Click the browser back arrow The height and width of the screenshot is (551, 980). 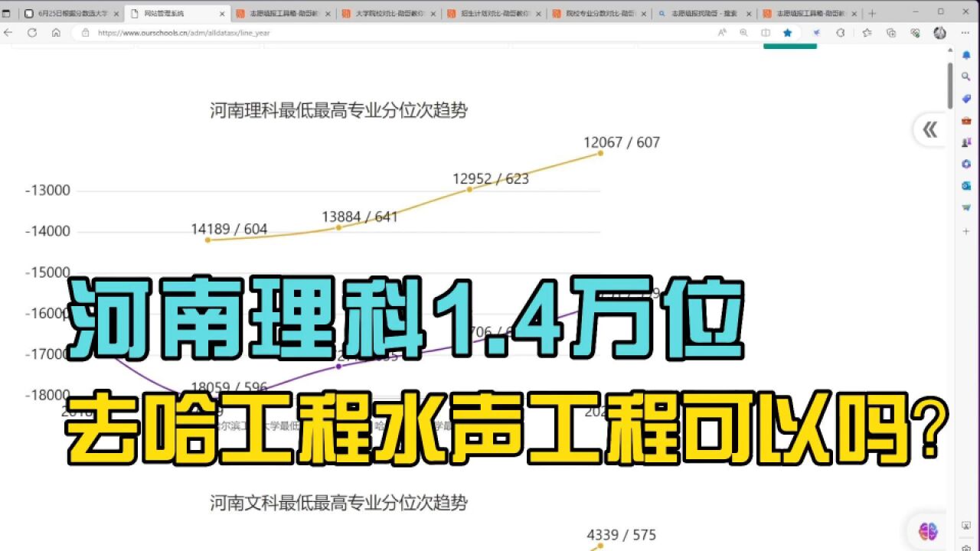click(x=8, y=33)
